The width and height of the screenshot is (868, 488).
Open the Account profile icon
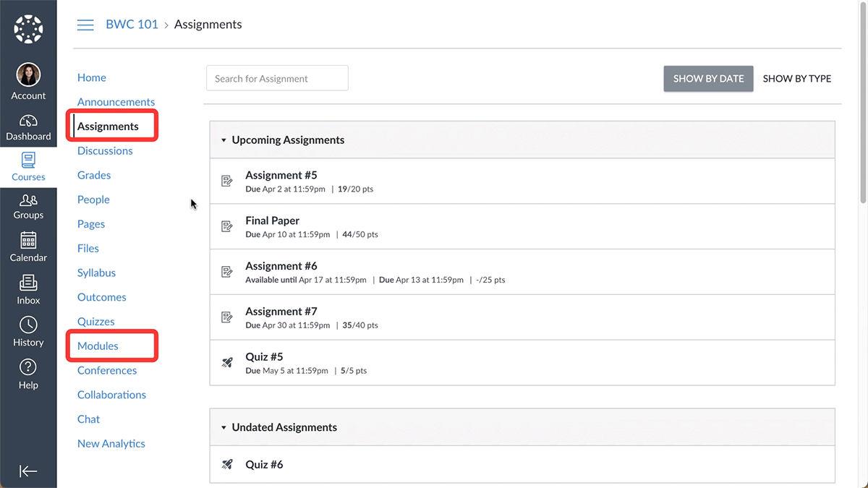(28, 75)
